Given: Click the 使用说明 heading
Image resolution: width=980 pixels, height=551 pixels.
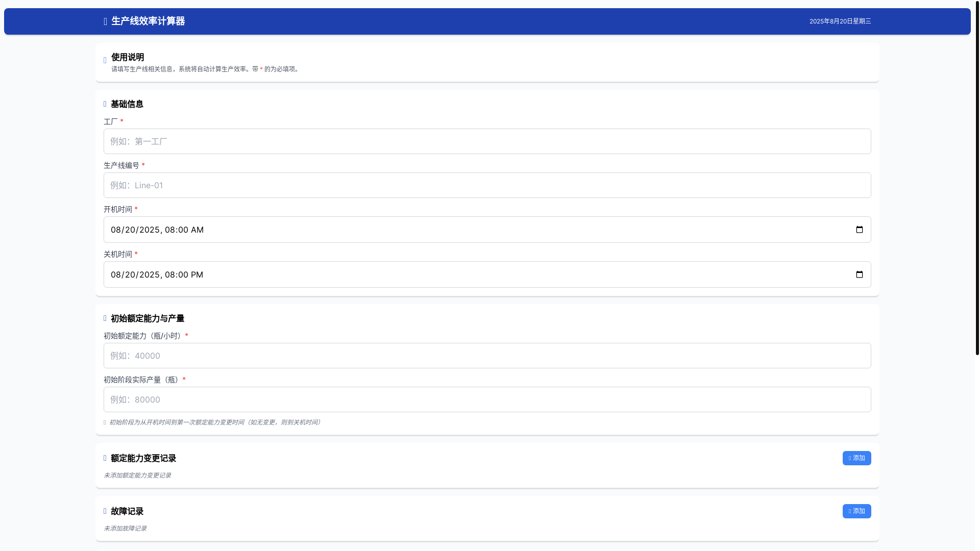Looking at the screenshot, I should click(x=128, y=57).
